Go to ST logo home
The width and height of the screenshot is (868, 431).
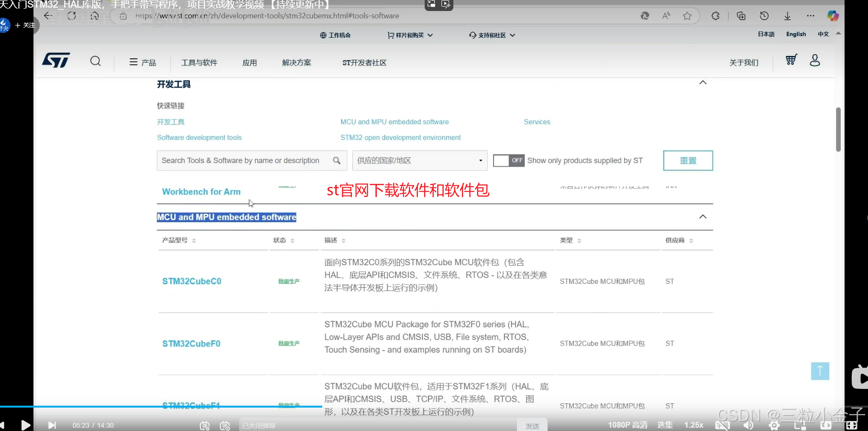click(x=56, y=60)
